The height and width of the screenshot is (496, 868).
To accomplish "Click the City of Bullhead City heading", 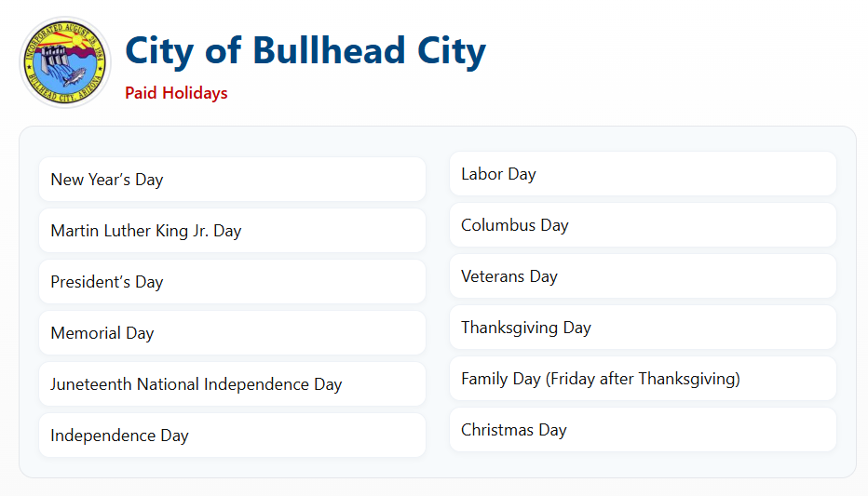I will [x=305, y=51].
